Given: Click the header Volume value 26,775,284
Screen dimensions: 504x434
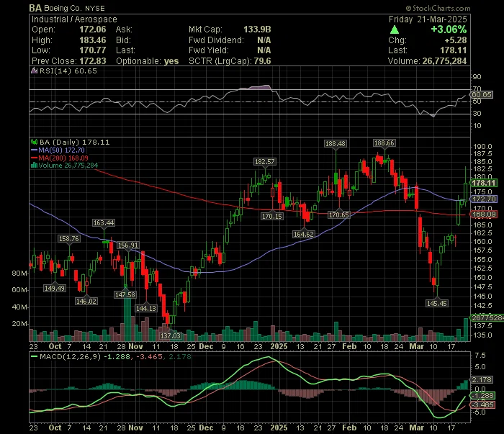Looking at the screenshot, I should [x=444, y=61].
